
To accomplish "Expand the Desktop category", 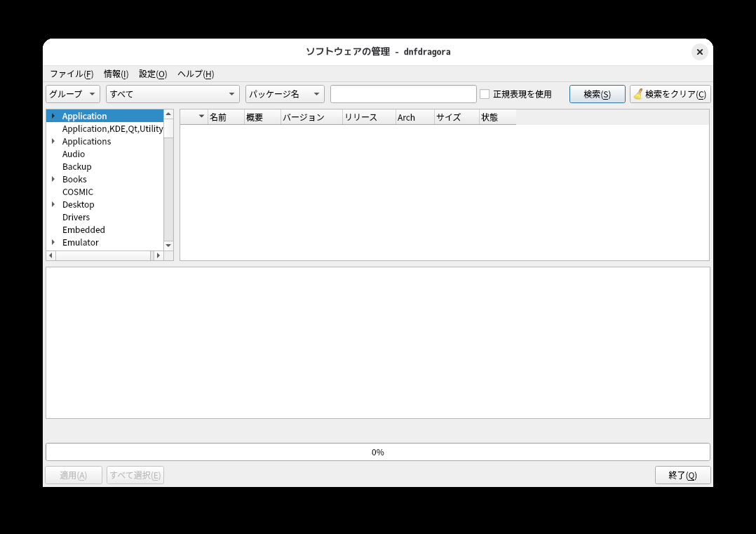I will [x=54, y=204].
